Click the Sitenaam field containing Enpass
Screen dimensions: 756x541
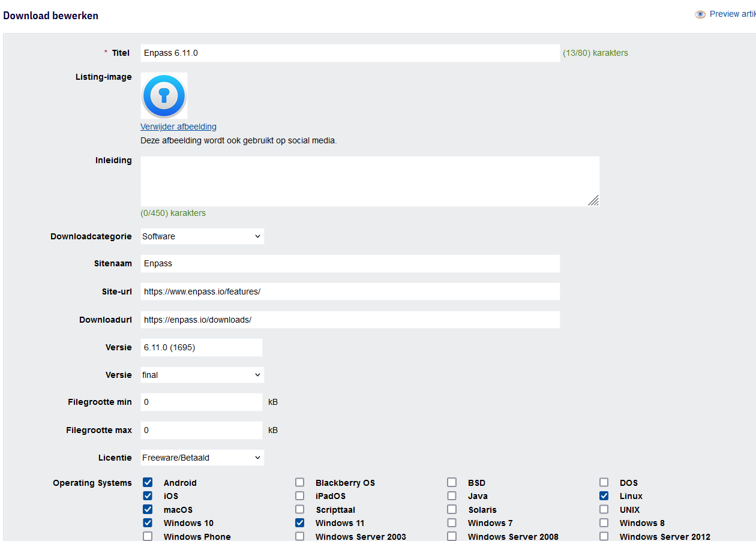(350, 263)
